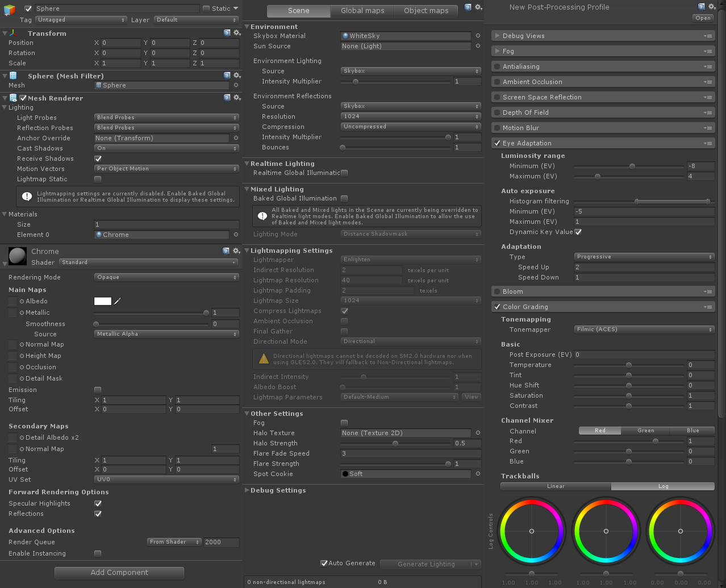Enable Baked Global Illumination checkbox

(344, 199)
